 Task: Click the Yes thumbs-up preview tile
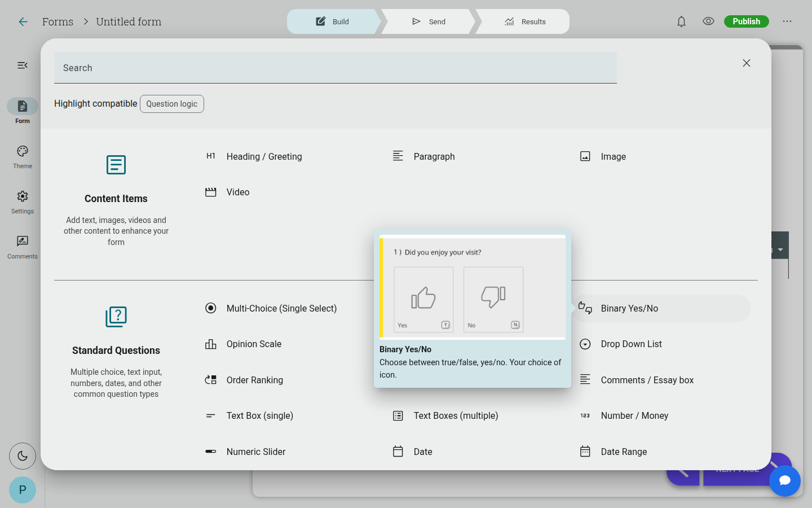coord(423,300)
